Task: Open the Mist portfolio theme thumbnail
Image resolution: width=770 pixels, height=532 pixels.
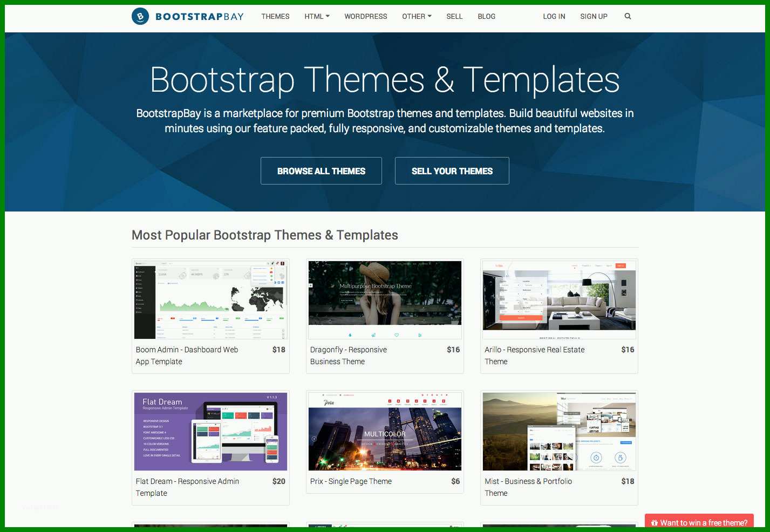Action: 559,432
